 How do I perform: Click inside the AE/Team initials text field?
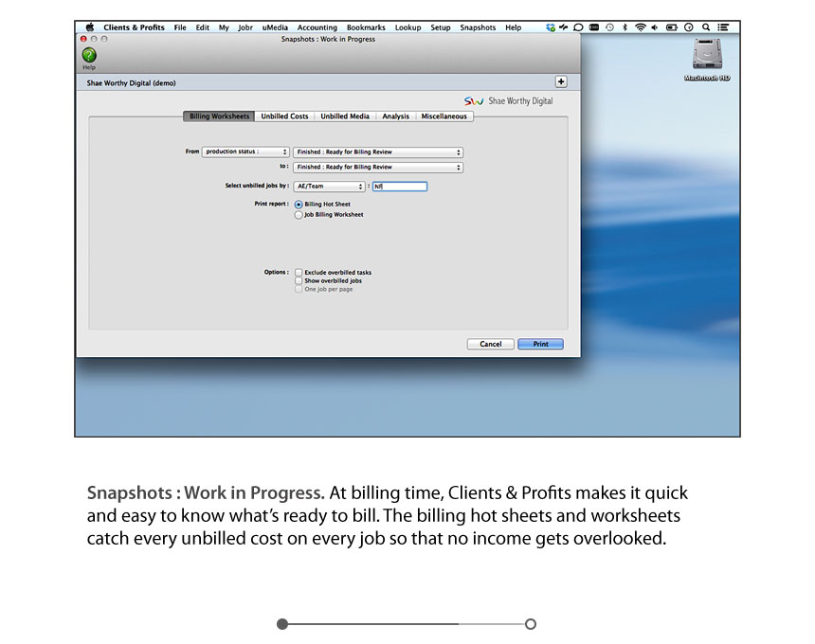pyautogui.click(x=399, y=187)
